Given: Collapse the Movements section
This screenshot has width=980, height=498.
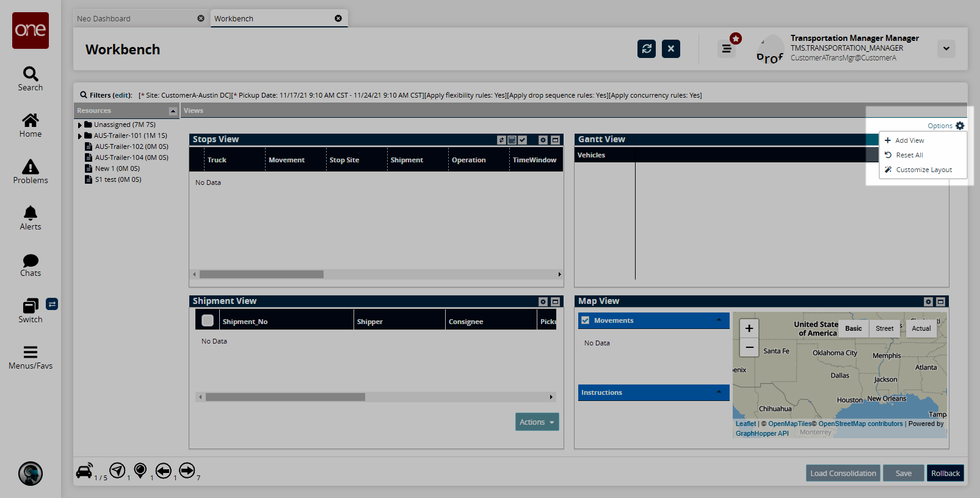Looking at the screenshot, I should (x=719, y=320).
